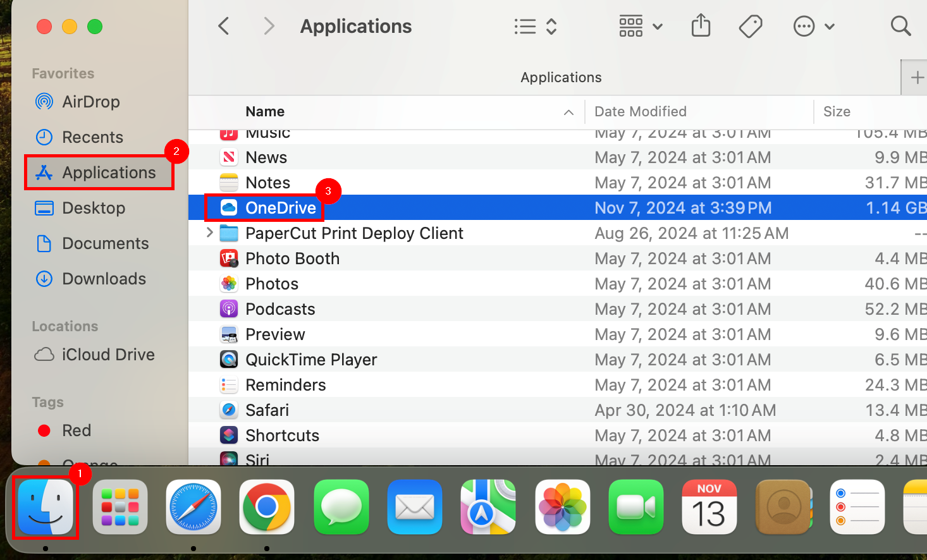
Task: Click the News app icon in the list
Action: coord(229,157)
